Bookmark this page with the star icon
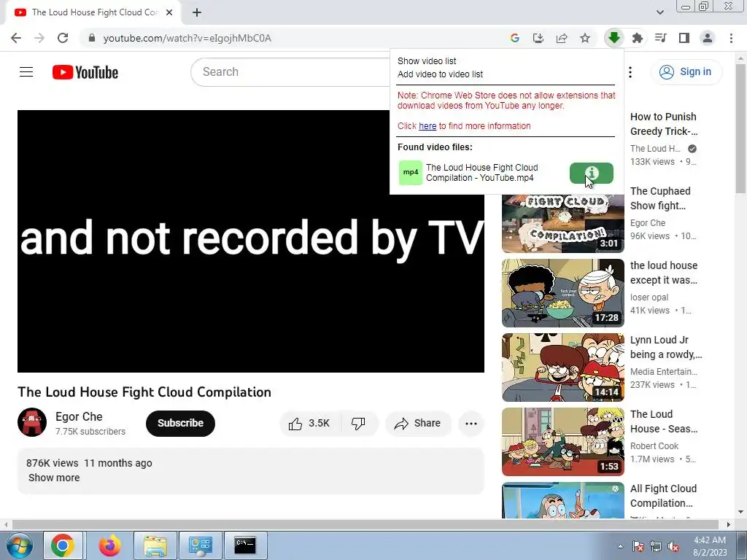Screen dimensions: 747x560 pyautogui.click(x=585, y=38)
